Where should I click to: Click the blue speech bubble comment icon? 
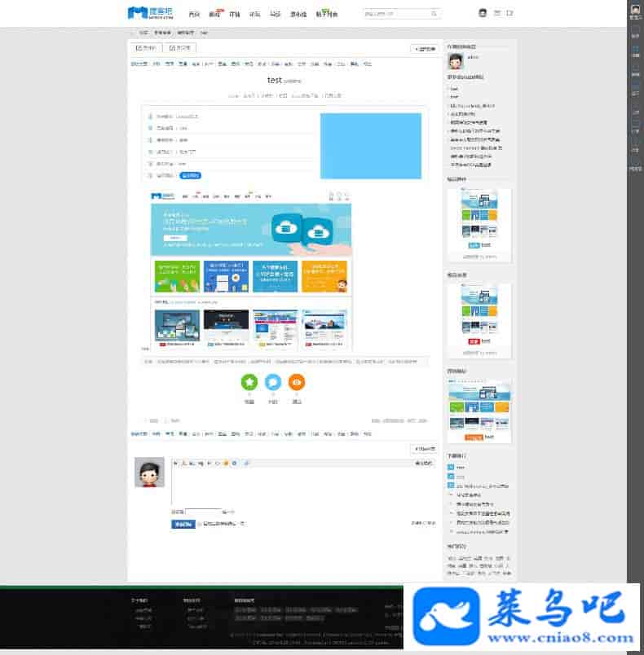pos(273,381)
